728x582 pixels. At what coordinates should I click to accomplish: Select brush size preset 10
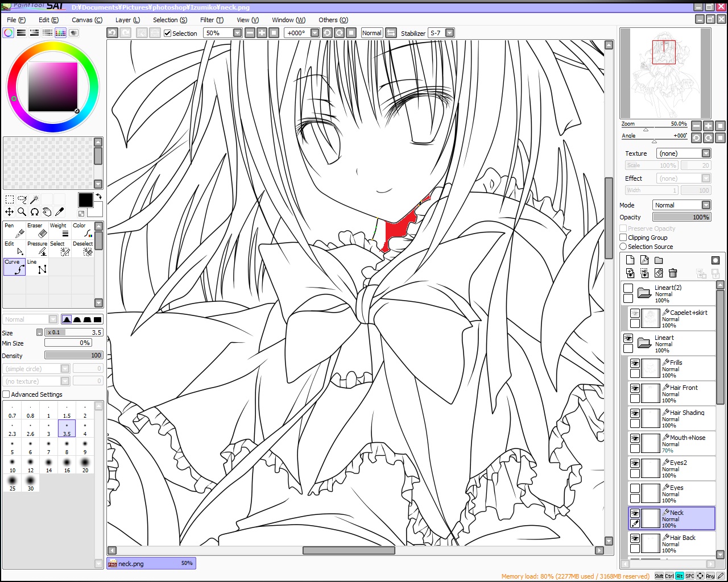12,464
